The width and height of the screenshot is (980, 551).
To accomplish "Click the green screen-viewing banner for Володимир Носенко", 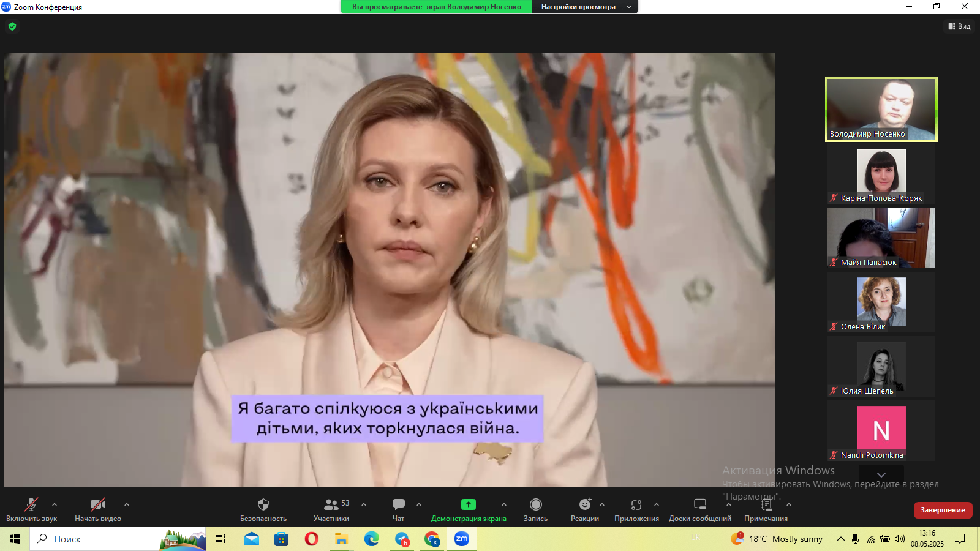I will [x=436, y=7].
